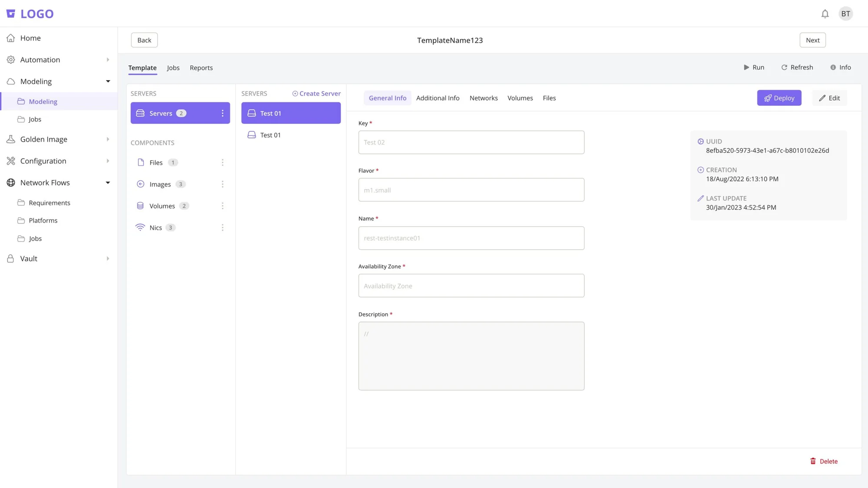
Task: Open Files row three-dot menu
Action: 223,162
